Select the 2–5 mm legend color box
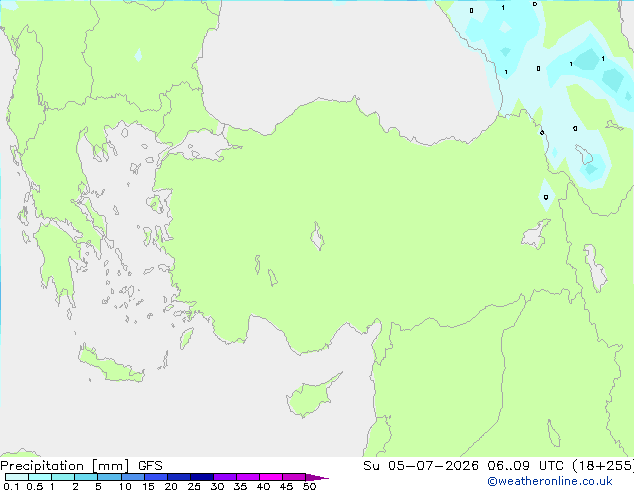Screen dimensions: 634x490 pyautogui.click(x=86, y=477)
